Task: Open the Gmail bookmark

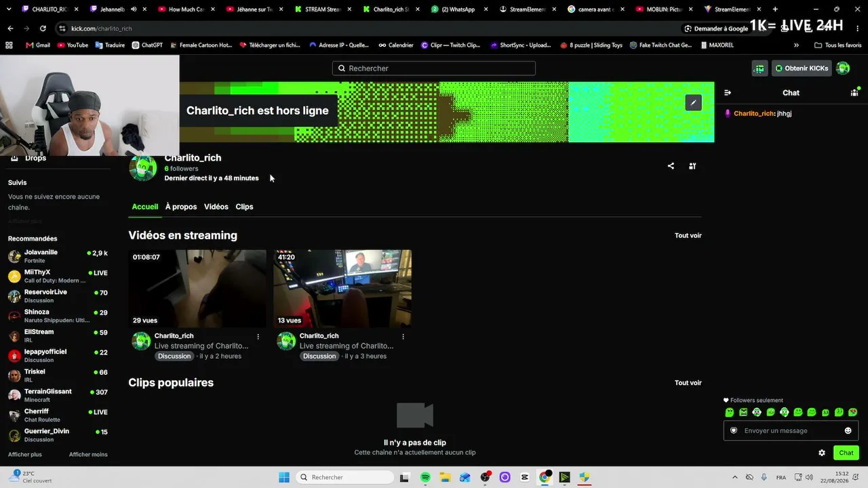Action: 38,45
